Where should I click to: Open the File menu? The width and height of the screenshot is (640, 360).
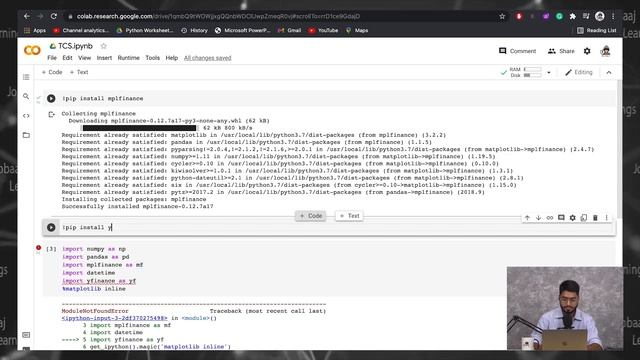click(x=52, y=58)
